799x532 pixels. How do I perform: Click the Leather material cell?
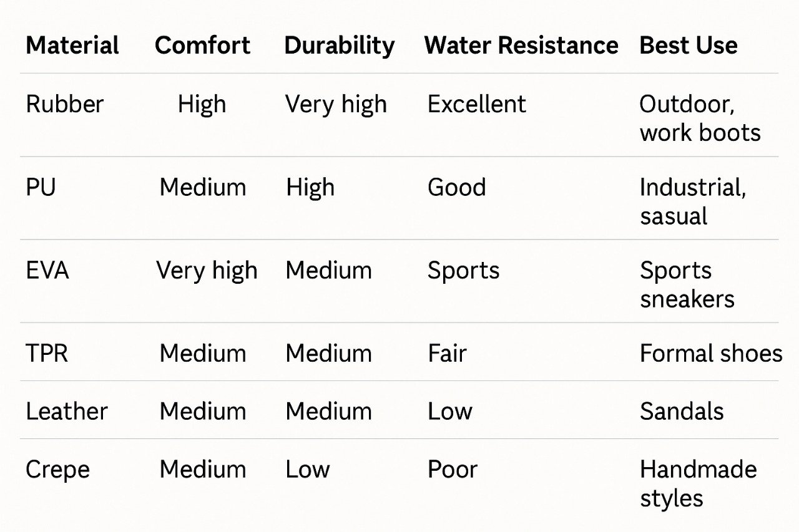67,411
